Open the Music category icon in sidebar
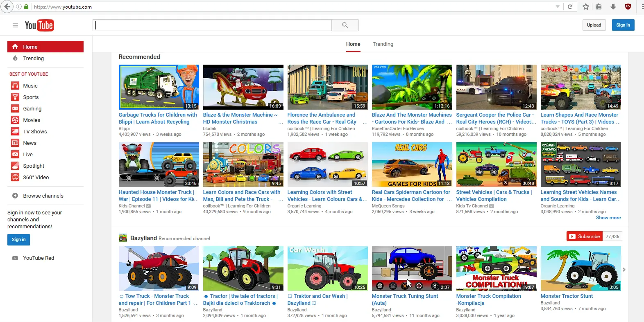This screenshot has width=644, height=322. [15, 86]
